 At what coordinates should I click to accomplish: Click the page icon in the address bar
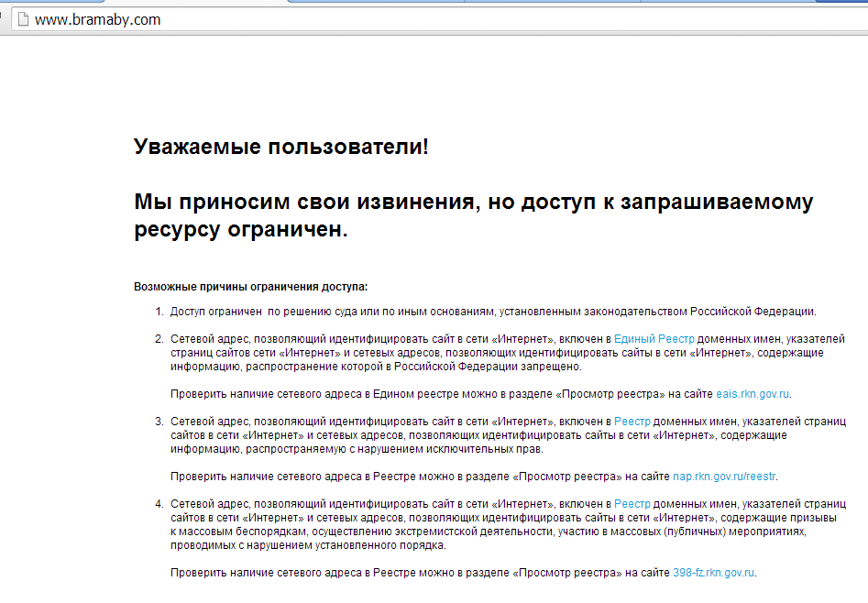pos(23,19)
